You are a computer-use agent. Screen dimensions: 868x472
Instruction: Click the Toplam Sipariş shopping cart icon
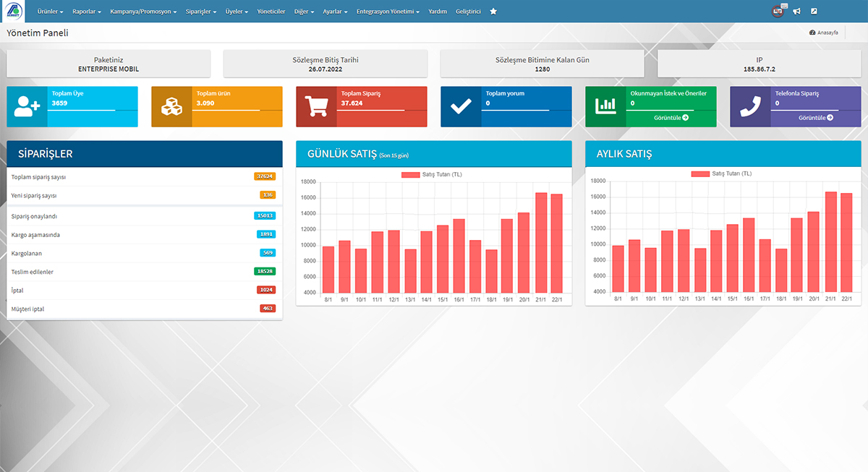pos(316,107)
